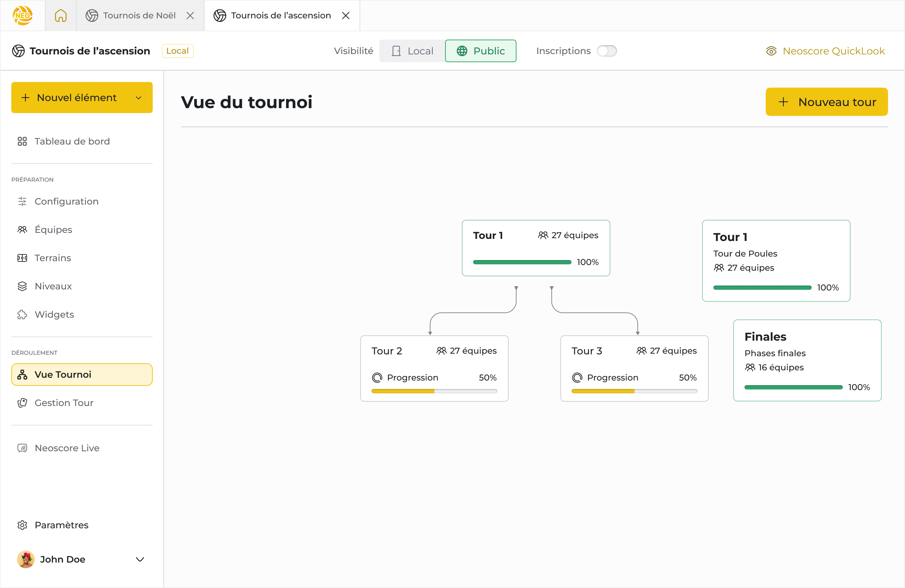905x588 pixels.
Task: Click the Terrains field icon
Action: pos(22,258)
